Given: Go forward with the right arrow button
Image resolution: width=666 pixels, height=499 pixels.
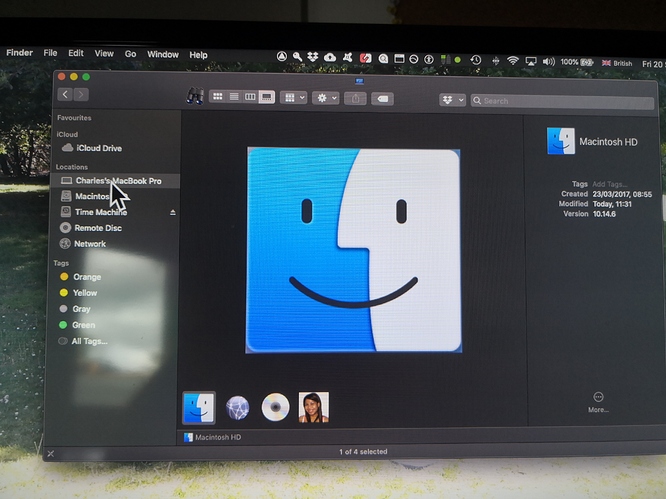Looking at the screenshot, I should pos(81,94).
